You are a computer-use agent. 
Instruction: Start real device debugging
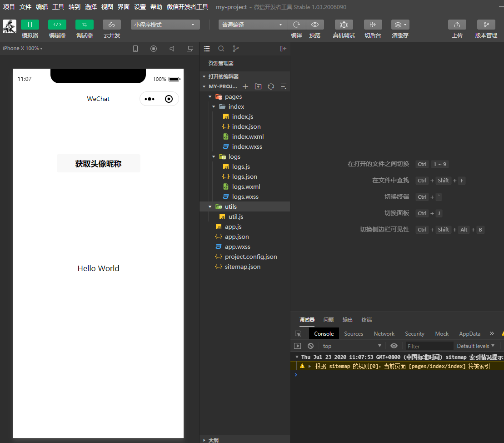pos(344,25)
